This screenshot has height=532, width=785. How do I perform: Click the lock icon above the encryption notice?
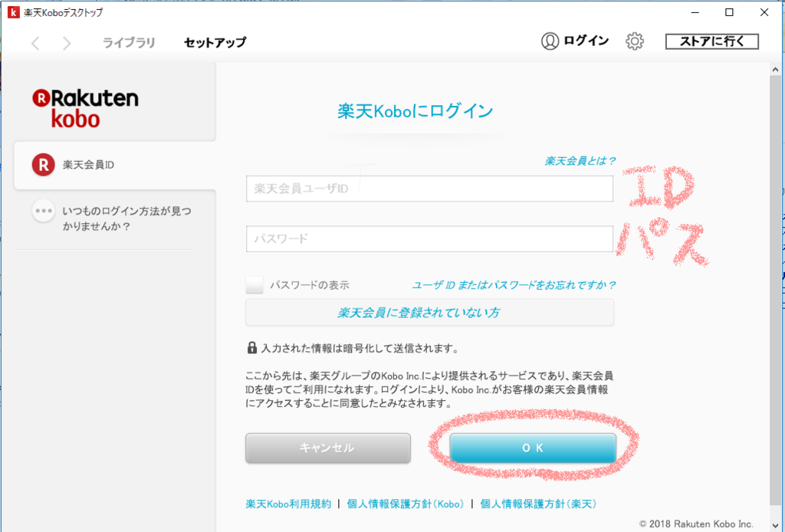tap(251, 346)
